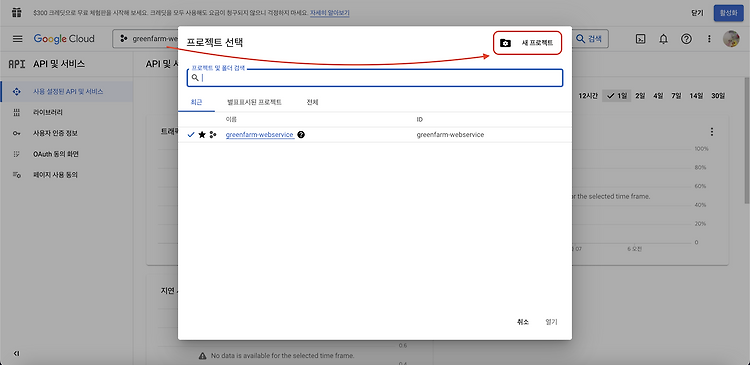Open the help question mark menu
This screenshot has height=365, width=750.
coord(686,39)
